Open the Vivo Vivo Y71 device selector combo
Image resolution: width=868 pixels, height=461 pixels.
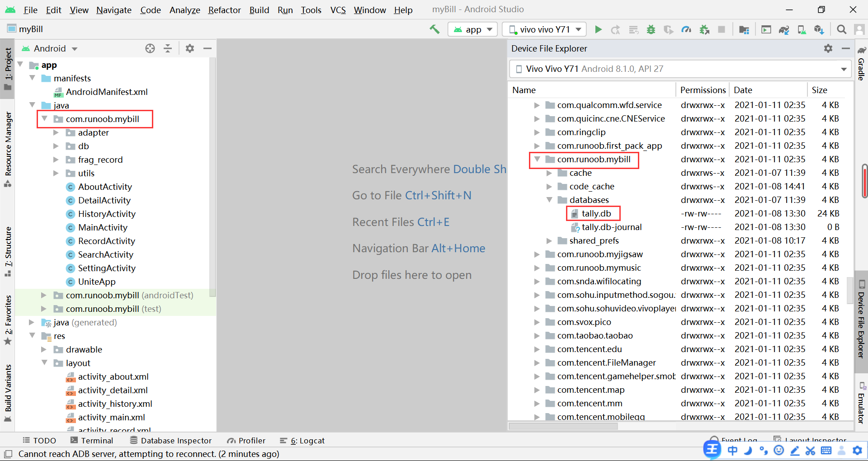coord(680,69)
